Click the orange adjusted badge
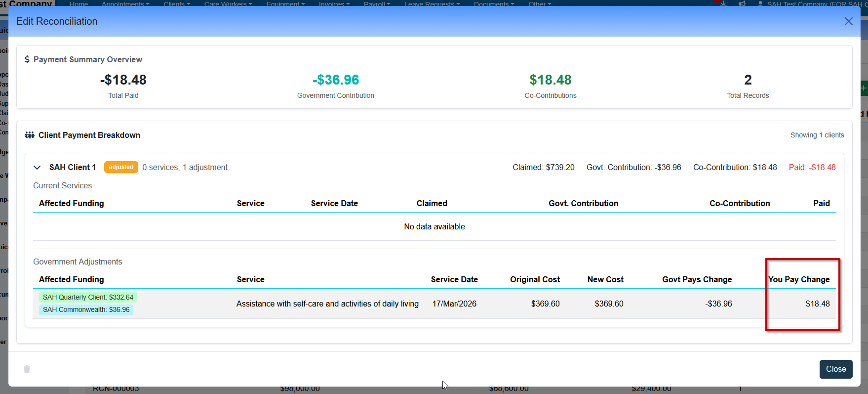Image resolution: width=868 pixels, height=394 pixels. pos(121,167)
